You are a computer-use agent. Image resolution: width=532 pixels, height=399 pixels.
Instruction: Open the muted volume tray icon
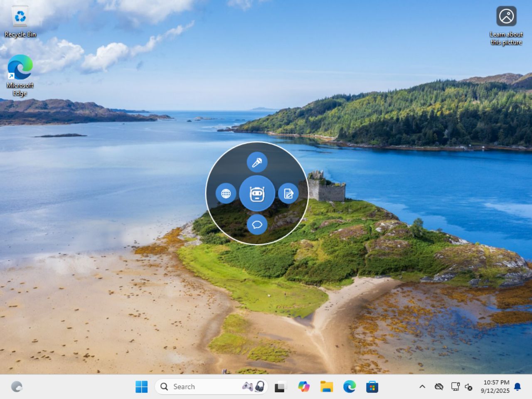point(468,387)
